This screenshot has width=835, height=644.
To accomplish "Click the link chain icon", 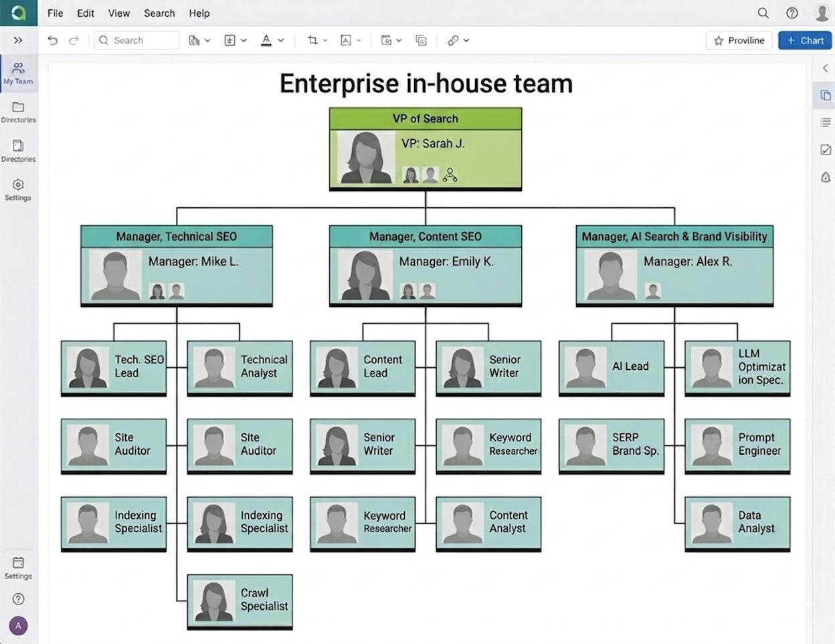I will pyautogui.click(x=453, y=40).
